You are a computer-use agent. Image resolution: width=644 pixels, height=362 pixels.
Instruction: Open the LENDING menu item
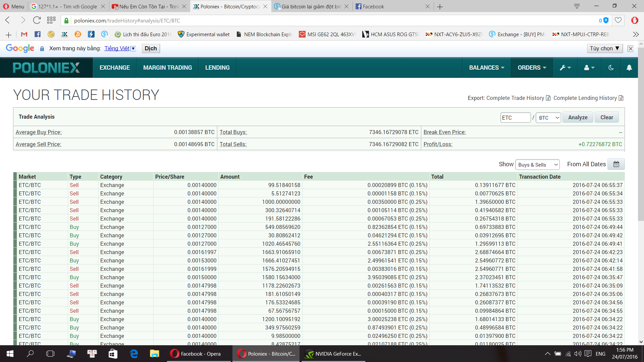coord(217,68)
